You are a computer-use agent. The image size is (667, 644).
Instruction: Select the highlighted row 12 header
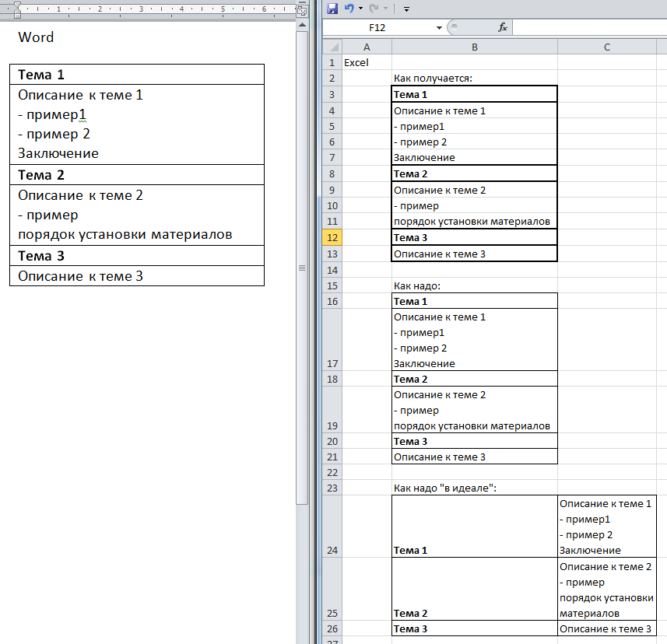tap(332, 237)
